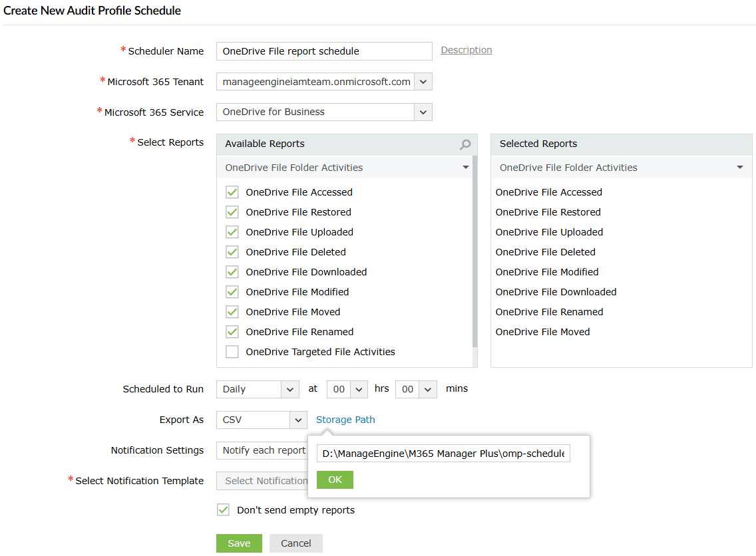The width and height of the screenshot is (756, 556).
Task: Open the minutes dropdown
Action: 427,389
